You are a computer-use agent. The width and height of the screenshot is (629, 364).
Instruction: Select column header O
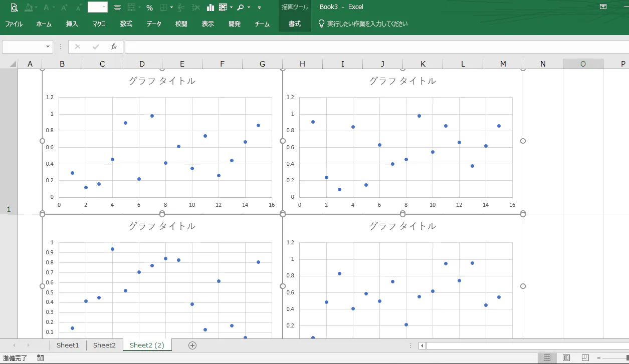(583, 64)
